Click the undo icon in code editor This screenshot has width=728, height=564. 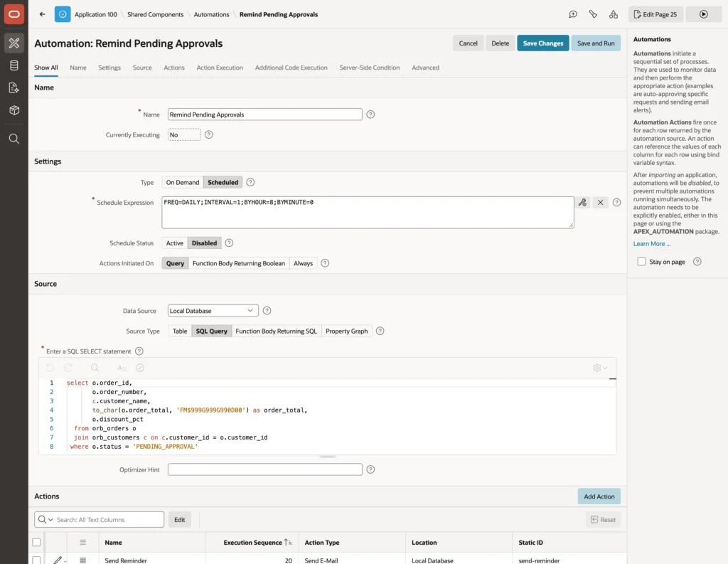[x=50, y=368]
